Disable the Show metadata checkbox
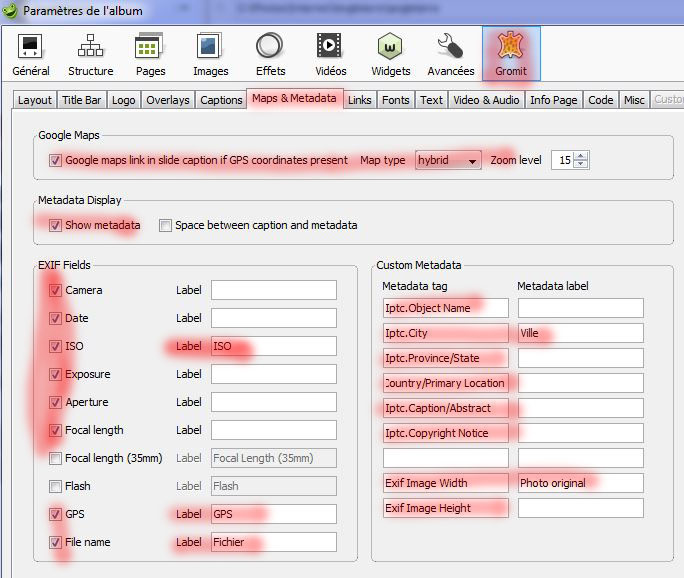This screenshot has width=684, height=578. click(x=55, y=225)
